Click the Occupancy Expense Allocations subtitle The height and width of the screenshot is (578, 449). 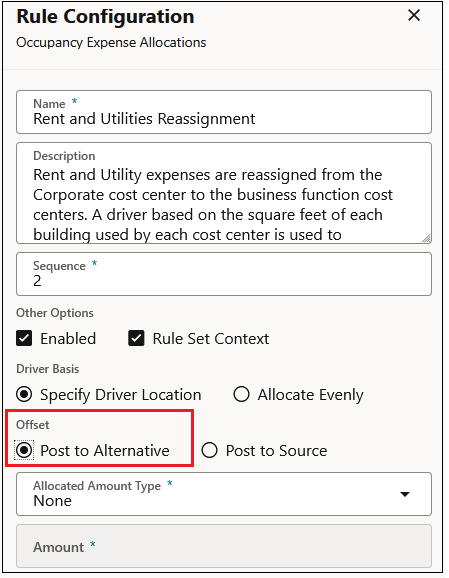tap(112, 43)
